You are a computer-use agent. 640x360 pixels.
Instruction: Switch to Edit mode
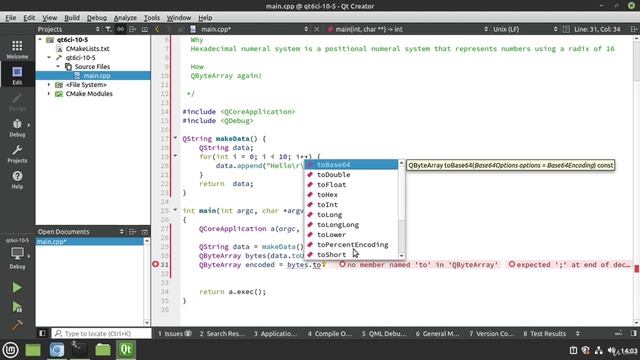pos(17,76)
